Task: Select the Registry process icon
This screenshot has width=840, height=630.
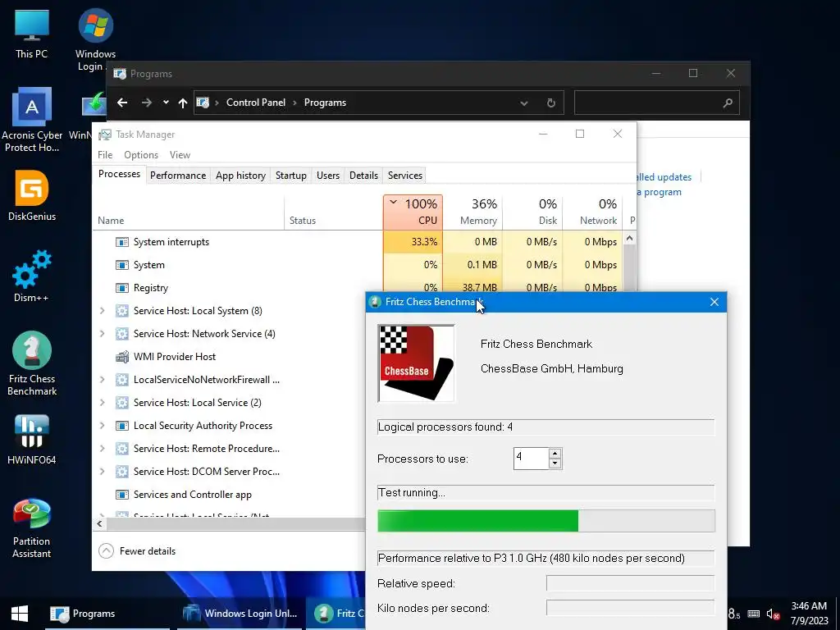Action: click(x=122, y=288)
